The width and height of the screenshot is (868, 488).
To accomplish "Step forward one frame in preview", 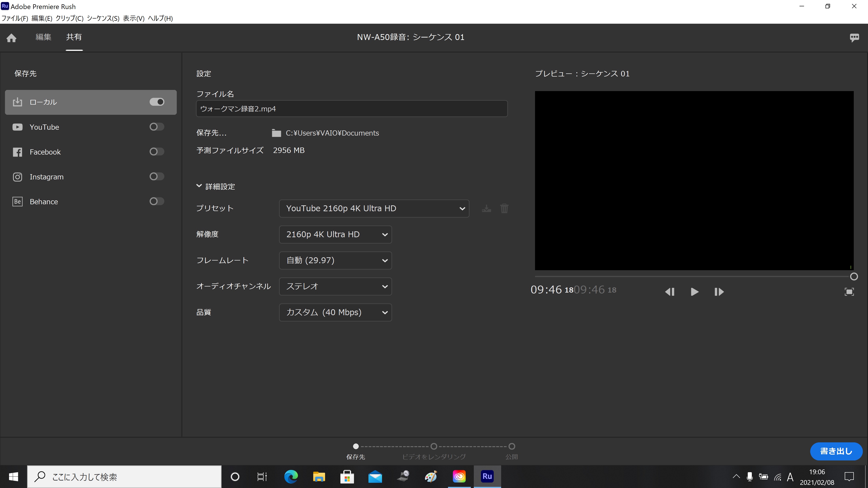I will click(719, 292).
